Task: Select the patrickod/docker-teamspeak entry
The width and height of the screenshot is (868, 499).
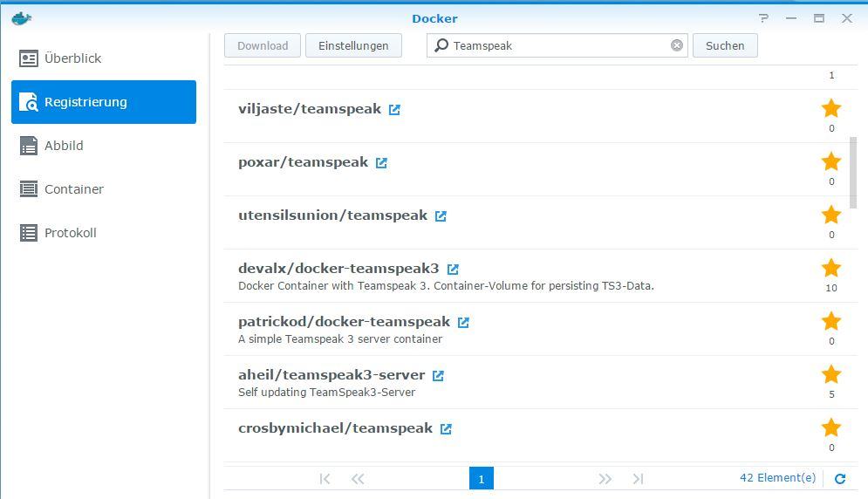Action: click(540, 329)
